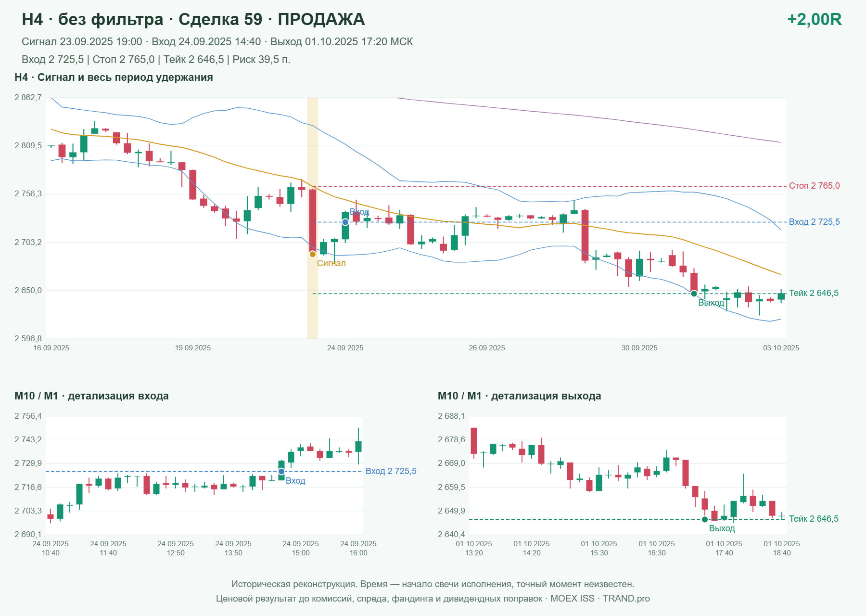This screenshot has width=866, height=616.
Task: Click the heading 'M10 / M1 · детализация выхода'
Action: coord(519,396)
